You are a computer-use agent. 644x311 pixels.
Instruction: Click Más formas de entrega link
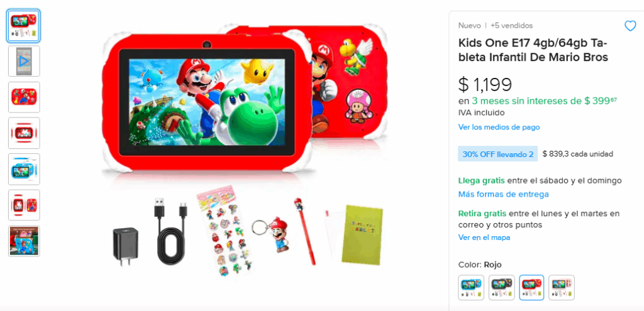point(504,194)
